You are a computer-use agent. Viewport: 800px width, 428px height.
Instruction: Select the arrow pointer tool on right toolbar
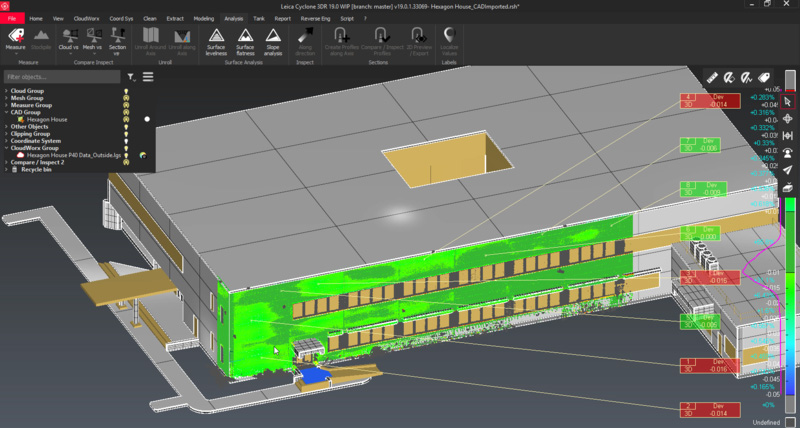(788, 101)
